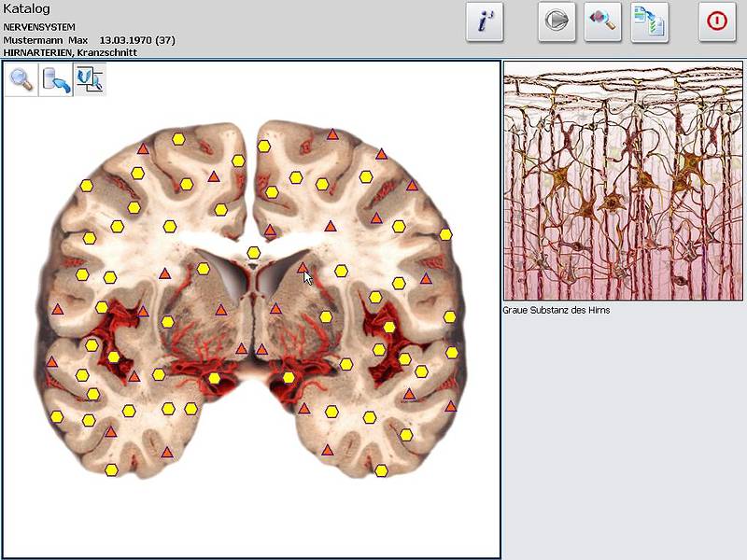Select lowest yellow hexagon on image's left hemisphere
Viewport: 747px width, 560px height.
coord(111,469)
